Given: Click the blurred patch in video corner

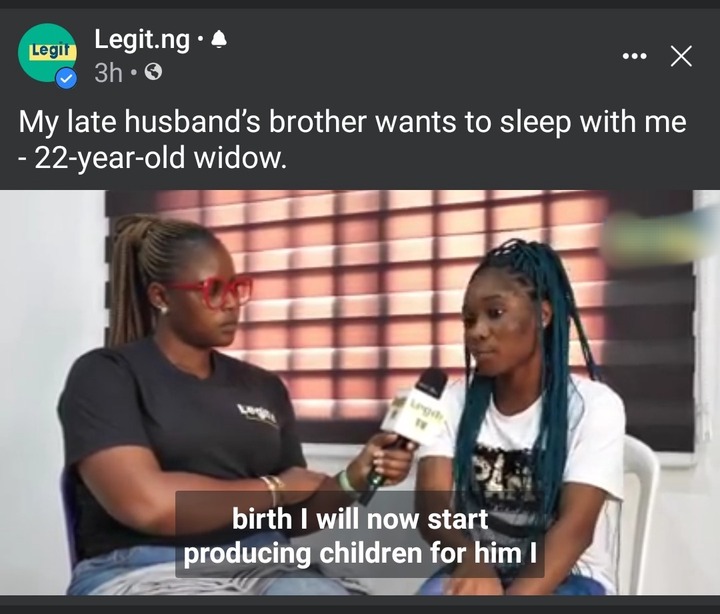Looking at the screenshot, I should [x=661, y=239].
